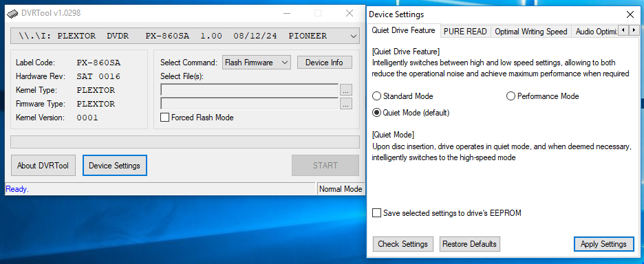The height and width of the screenshot is (264, 644).
Task: Click the Device Settings button
Action: click(x=115, y=166)
